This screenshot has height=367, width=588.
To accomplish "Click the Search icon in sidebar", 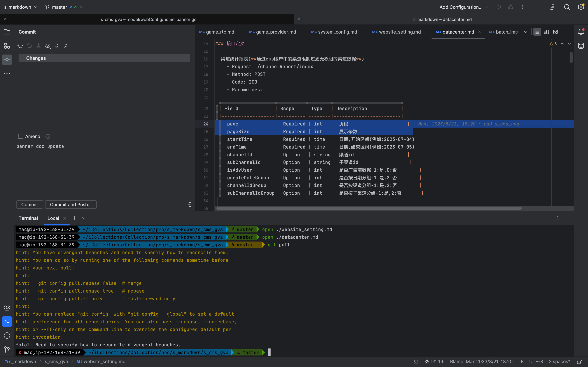I will click(x=567, y=7).
